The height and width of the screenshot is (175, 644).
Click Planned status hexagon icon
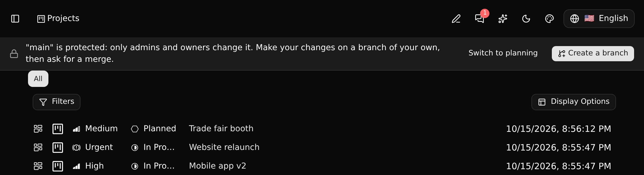pos(135,129)
